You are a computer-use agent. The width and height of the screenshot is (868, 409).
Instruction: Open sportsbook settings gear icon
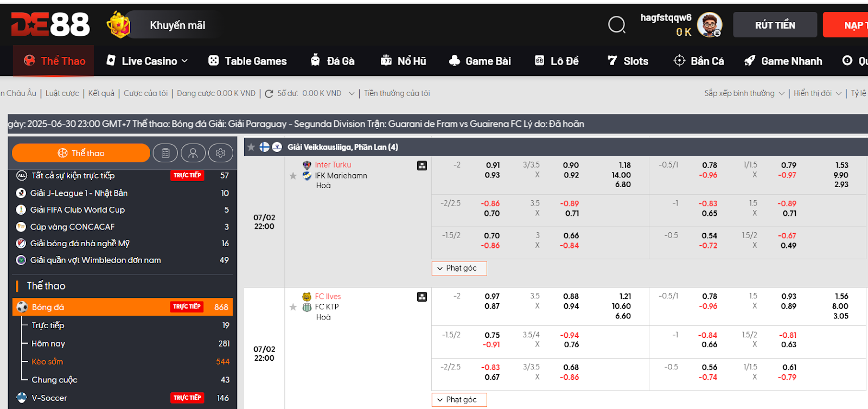click(220, 154)
